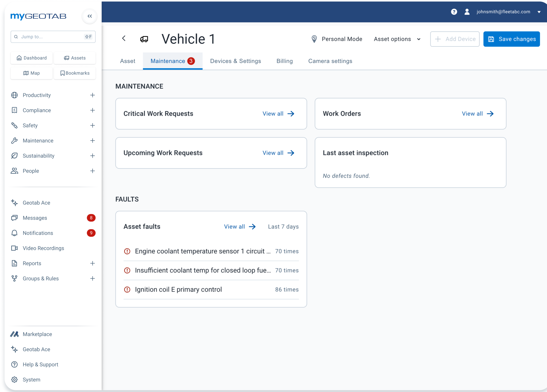This screenshot has width=547, height=392.
Task: Open Geotab Ace above Messages
Action: tap(36, 203)
